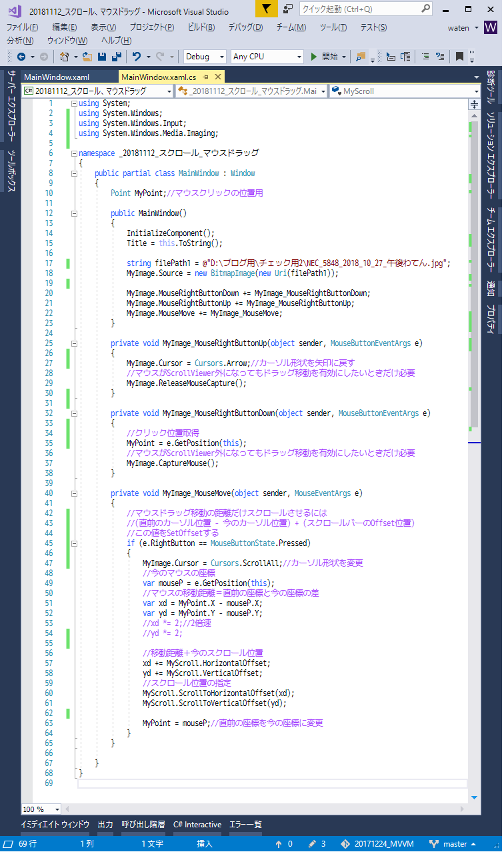Image resolution: width=504 pixels, height=852 pixels.
Task: Collapse the using directives region
Action: point(74,103)
